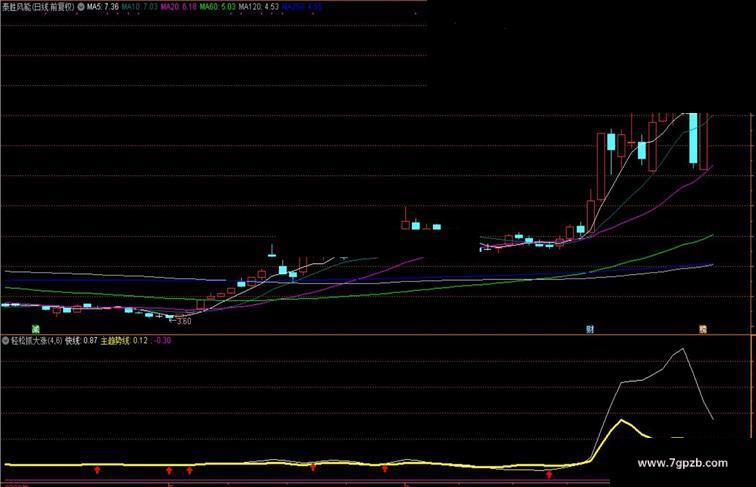
Task: Select the stock name title 日线 前复权
Action: tap(38, 7)
